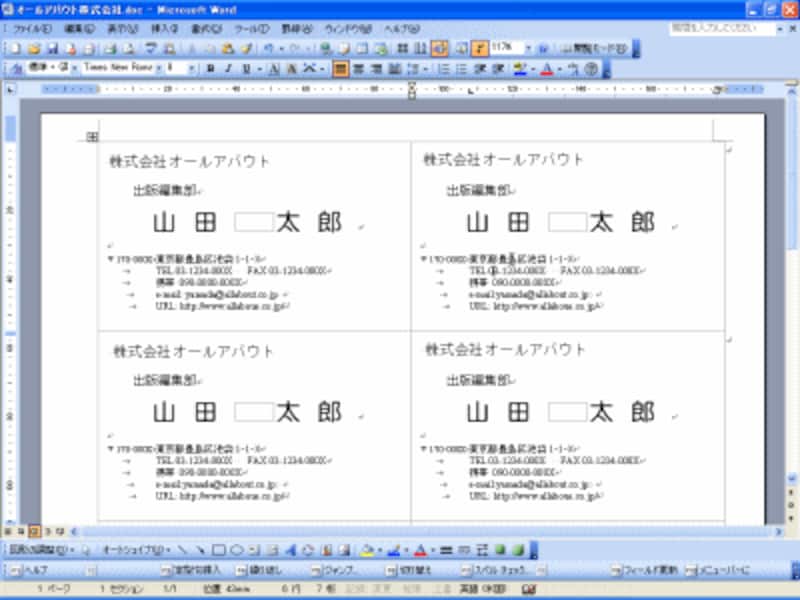Open the Insert menu

[164, 29]
